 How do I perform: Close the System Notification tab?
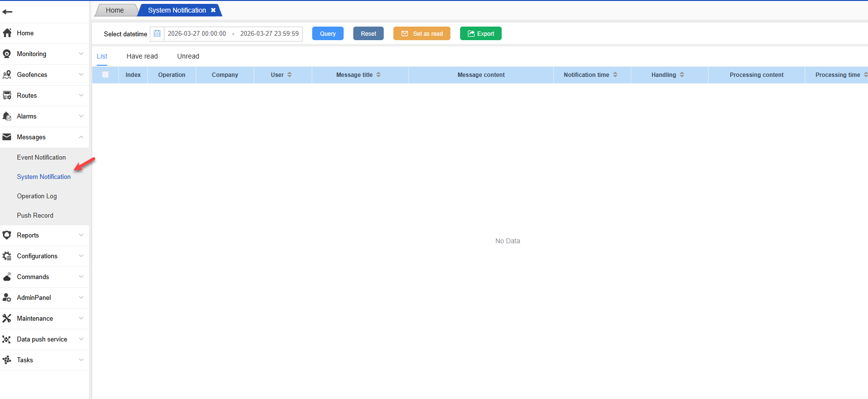pos(213,10)
